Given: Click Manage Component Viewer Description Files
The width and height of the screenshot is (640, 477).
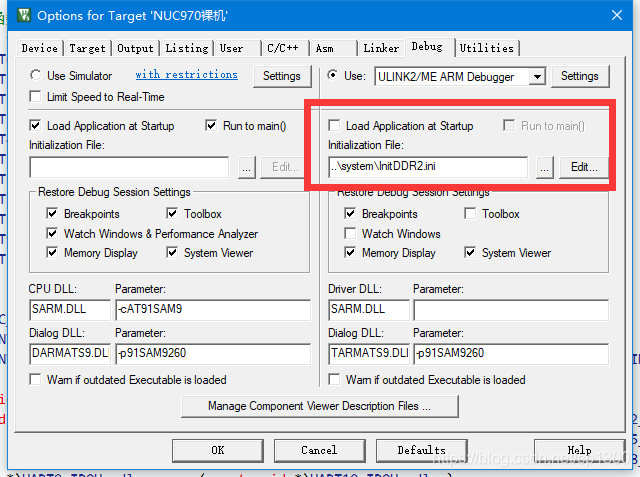Looking at the screenshot, I should pos(320,406).
